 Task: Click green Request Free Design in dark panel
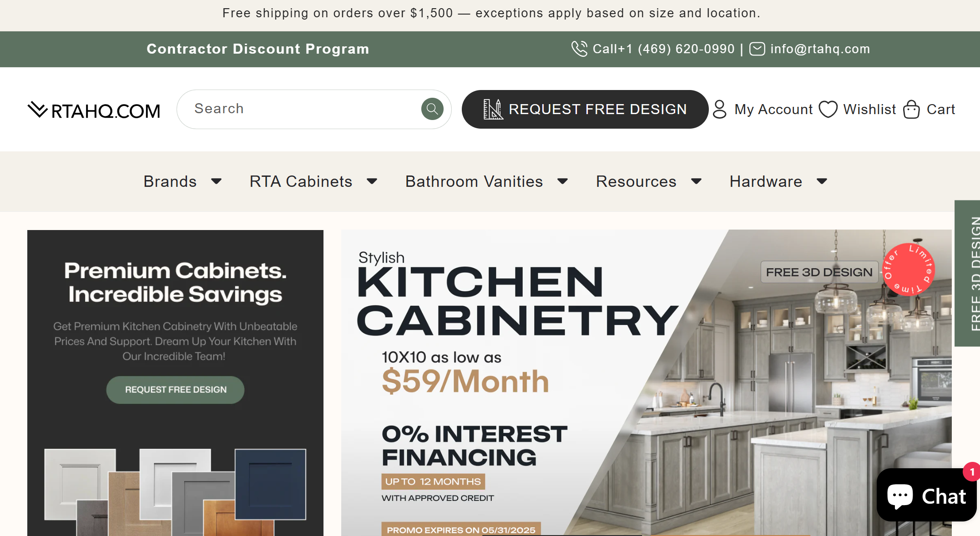[x=175, y=390]
